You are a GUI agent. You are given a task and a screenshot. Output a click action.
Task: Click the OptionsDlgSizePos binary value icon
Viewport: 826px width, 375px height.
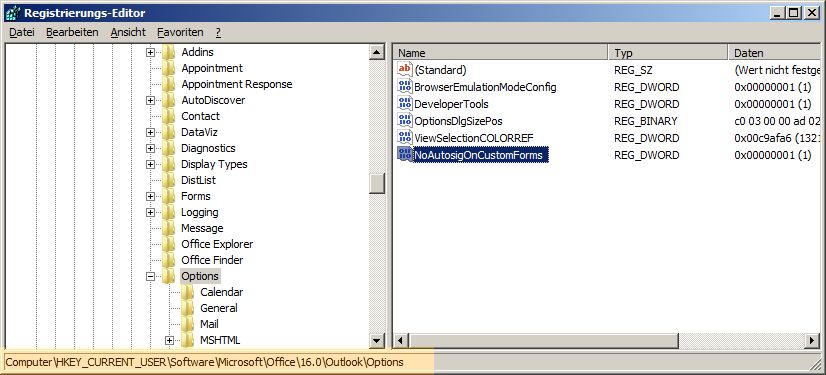pos(405,121)
